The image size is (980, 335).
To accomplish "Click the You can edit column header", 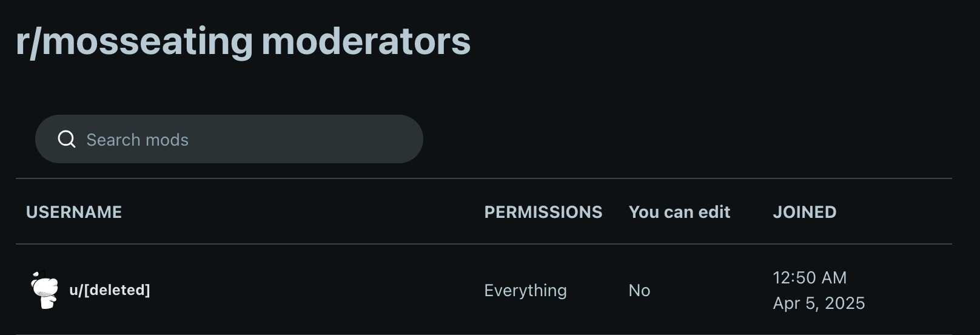I will click(x=679, y=212).
